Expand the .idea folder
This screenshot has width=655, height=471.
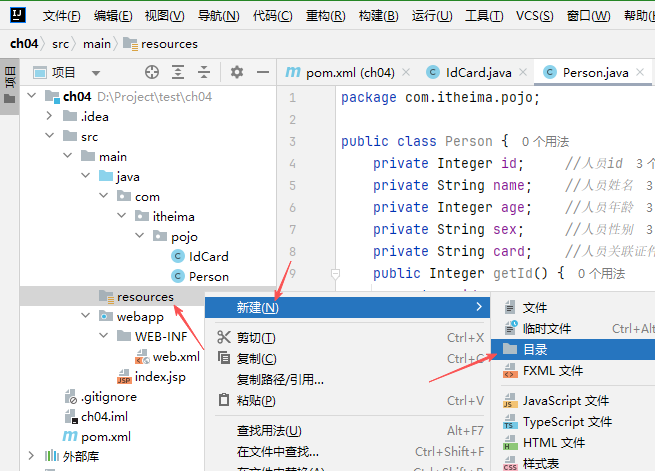(50, 116)
